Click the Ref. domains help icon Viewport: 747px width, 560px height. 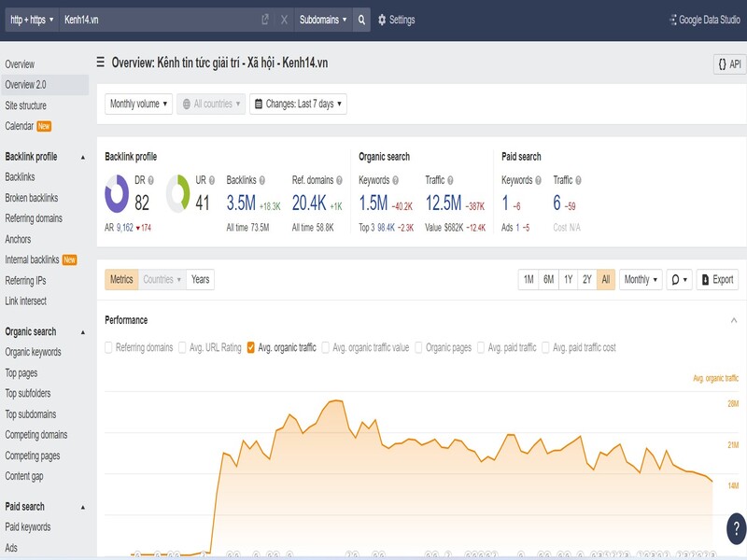coord(339,180)
